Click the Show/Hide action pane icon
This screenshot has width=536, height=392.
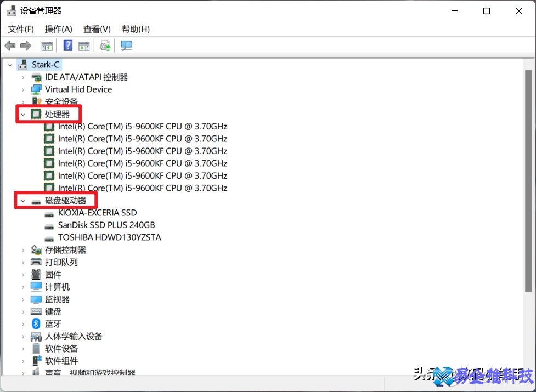[84, 46]
